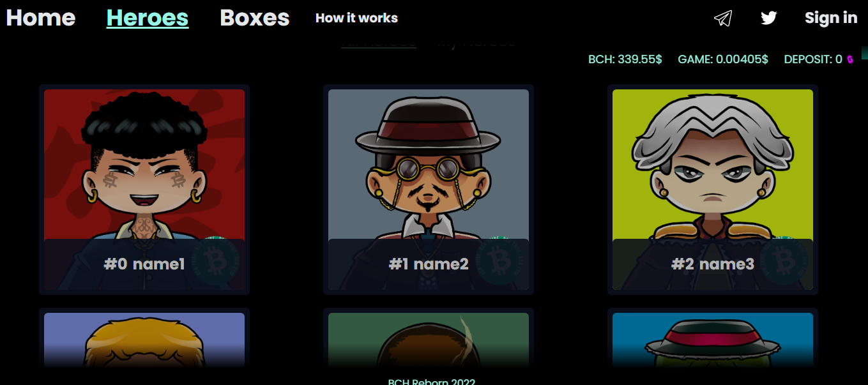This screenshot has width=868, height=385.
Task: Open the #2 name3 gray-haired hero
Action: click(x=713, y=190)
